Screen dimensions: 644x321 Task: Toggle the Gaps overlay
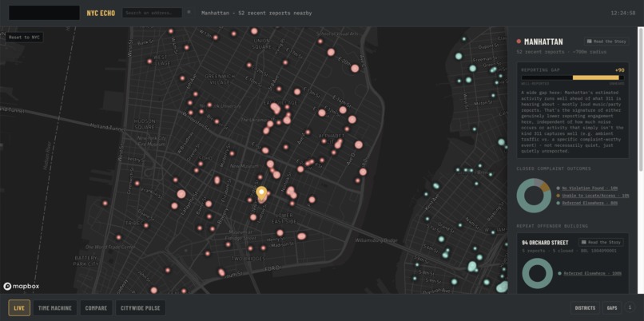point(612,308)
